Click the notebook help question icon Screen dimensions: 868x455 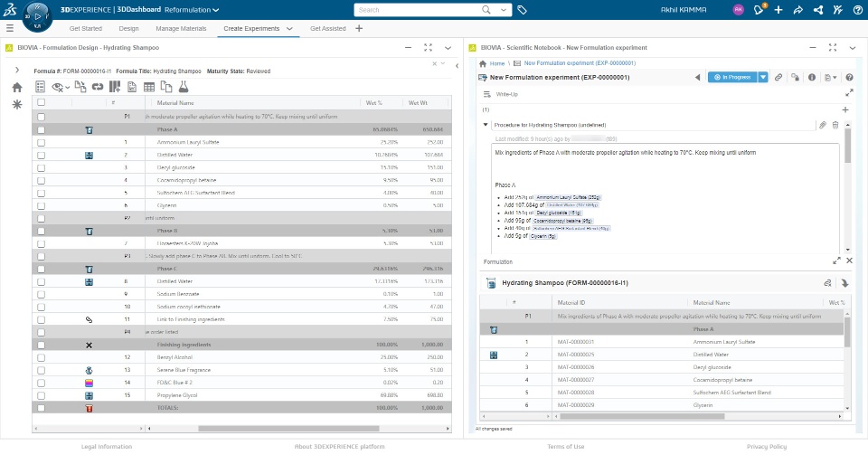click(x=849, y=78)
